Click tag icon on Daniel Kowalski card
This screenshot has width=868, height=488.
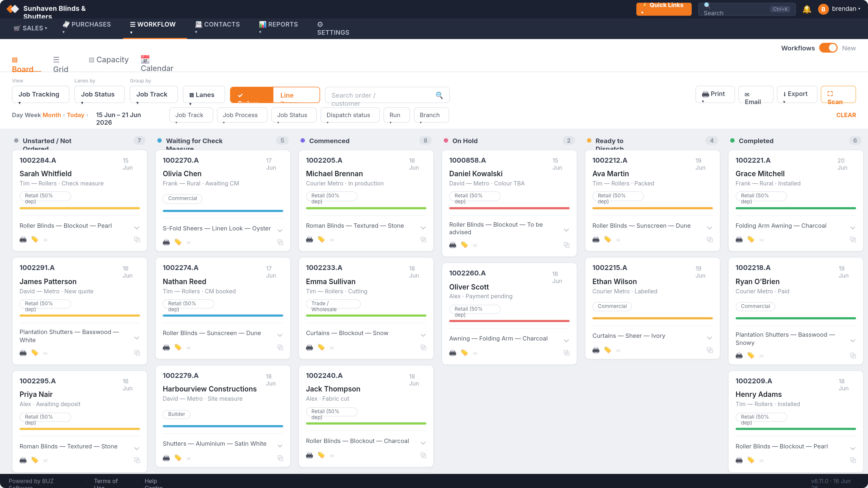pos(464,245)
